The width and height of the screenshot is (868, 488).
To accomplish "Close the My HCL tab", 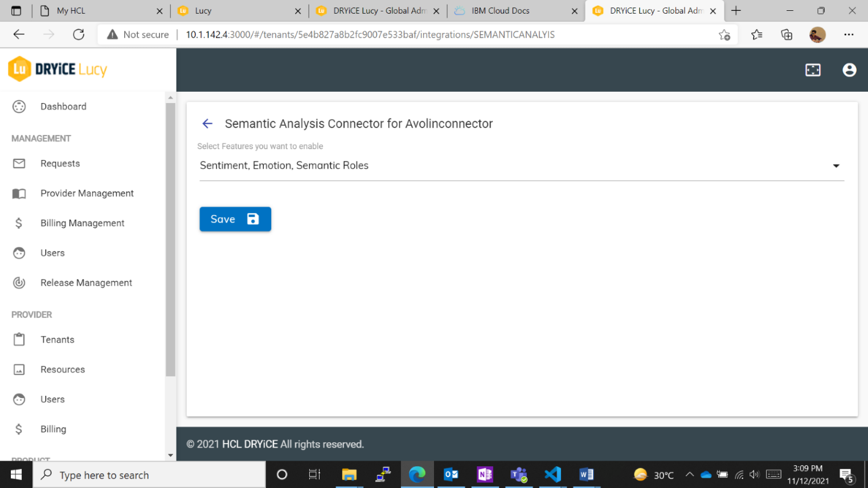I will tap(159, 11).
